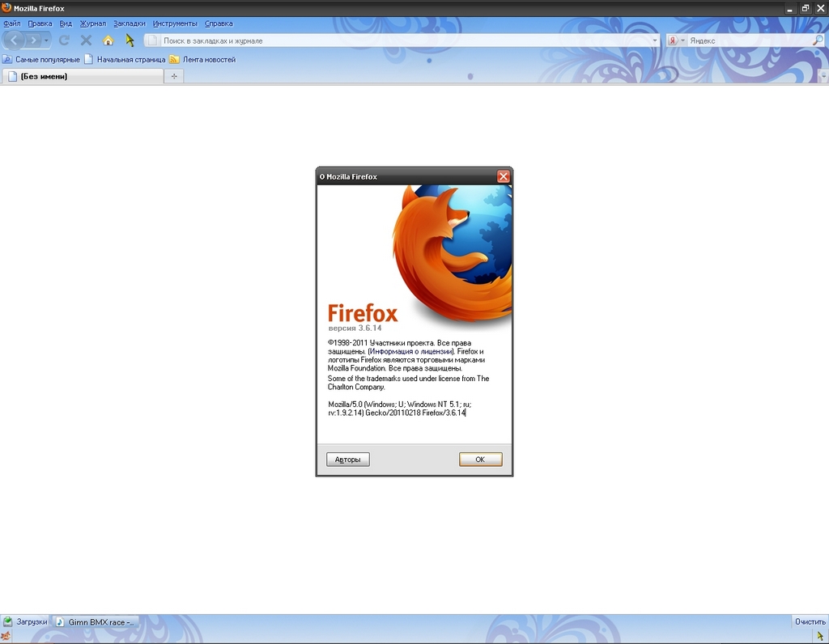Screen dimensions: 829x644
Task: Click the Reload page icon
Action: [x=65, y=40]
